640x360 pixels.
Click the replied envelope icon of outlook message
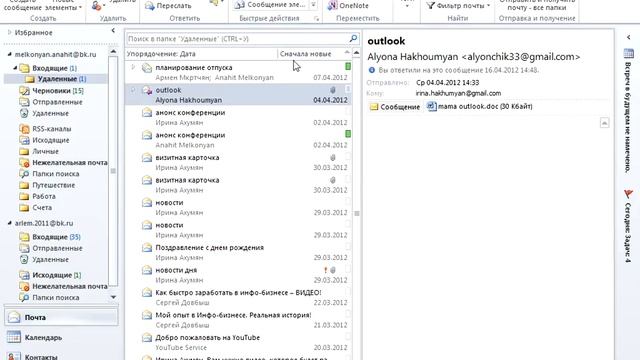coord(147,90)
